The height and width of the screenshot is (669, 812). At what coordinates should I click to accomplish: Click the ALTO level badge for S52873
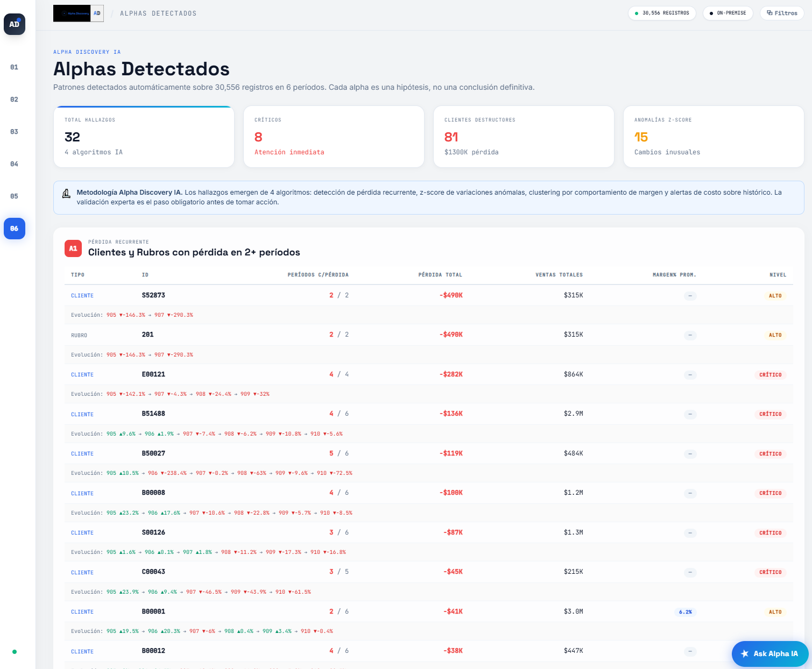(x=775, y=295)
